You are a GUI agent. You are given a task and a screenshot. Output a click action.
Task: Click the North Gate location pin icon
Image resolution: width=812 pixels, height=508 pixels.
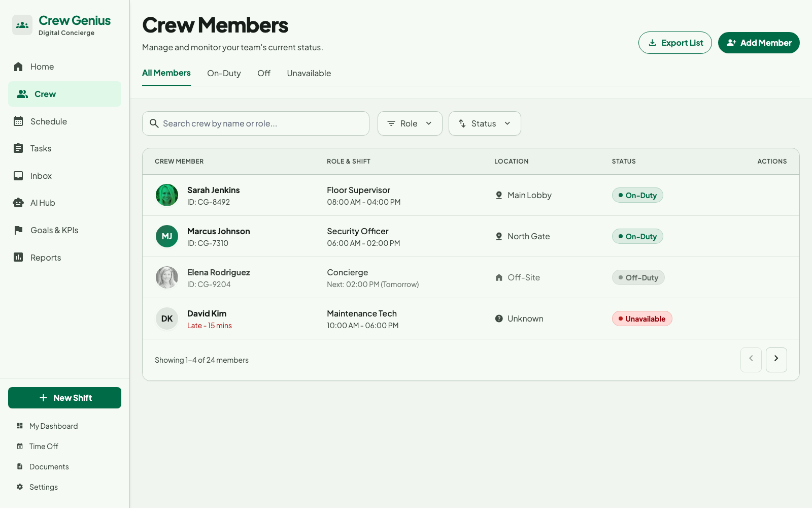(499, 236)
